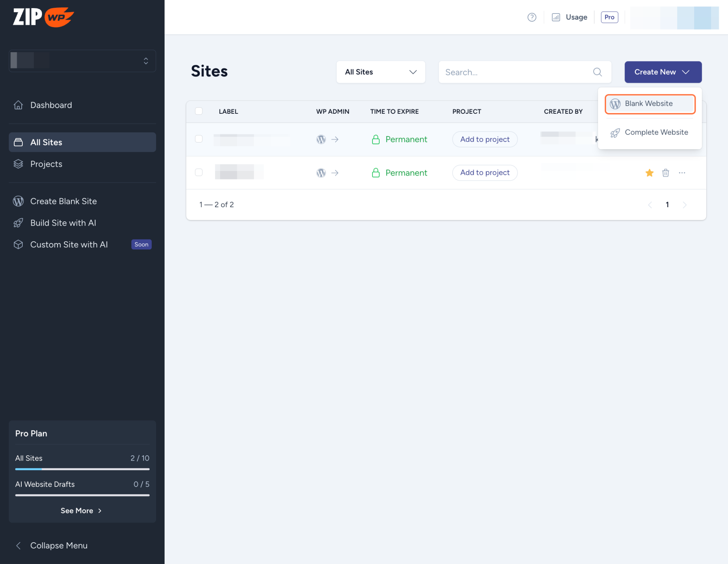The image size is (728, 564).
Task: Toggle the Create New dropdown button
Action: click(x=663, y=72)
